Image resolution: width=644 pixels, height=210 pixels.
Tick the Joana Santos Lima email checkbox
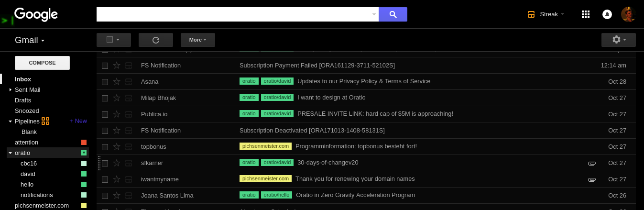[105, 196]
